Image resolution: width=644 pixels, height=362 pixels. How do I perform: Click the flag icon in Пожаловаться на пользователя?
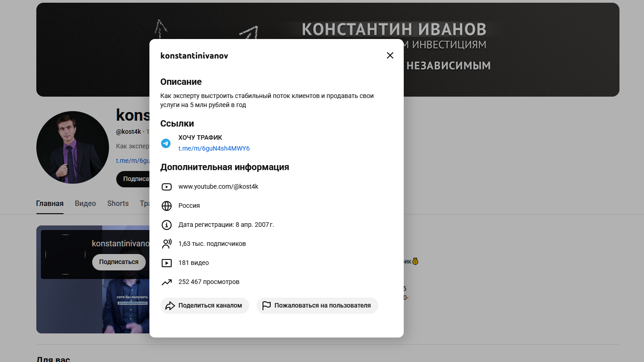coord(266,306)
